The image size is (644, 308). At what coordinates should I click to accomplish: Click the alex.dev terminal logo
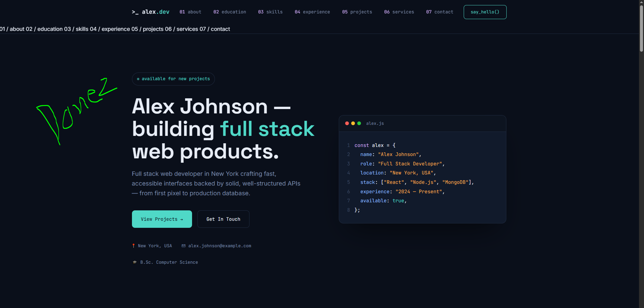tap(150, 12)
